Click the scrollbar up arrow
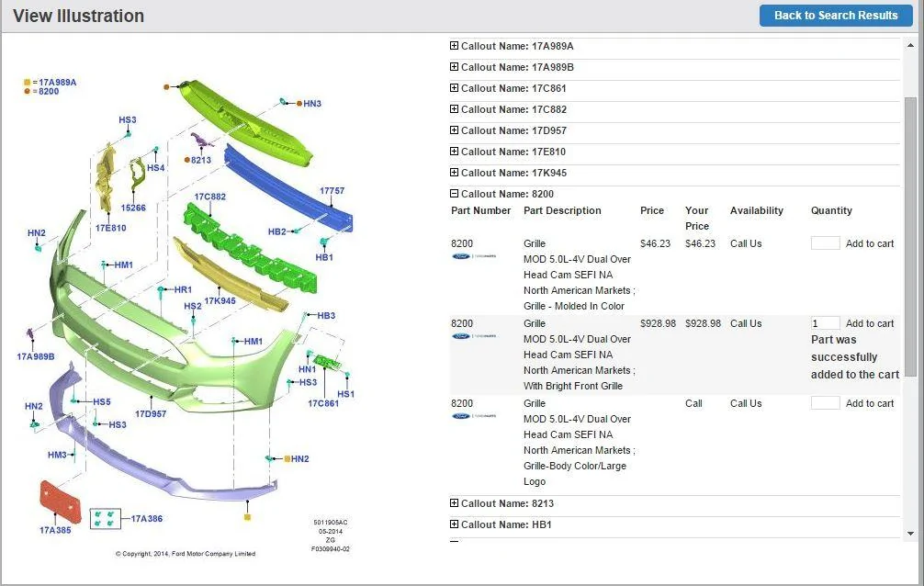The image size is (924, 586). (910, 45)
